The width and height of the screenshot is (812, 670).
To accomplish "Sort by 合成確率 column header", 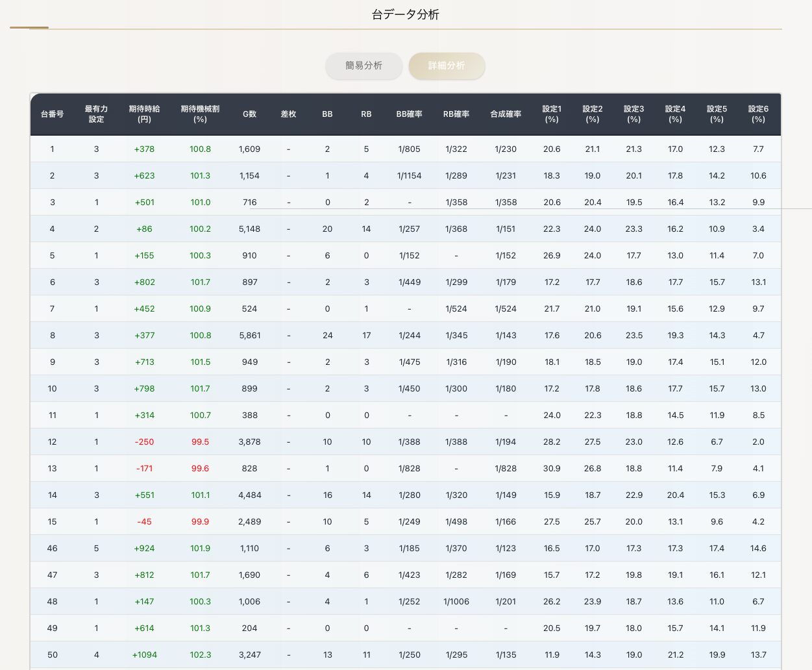I will tap(506, 114).
